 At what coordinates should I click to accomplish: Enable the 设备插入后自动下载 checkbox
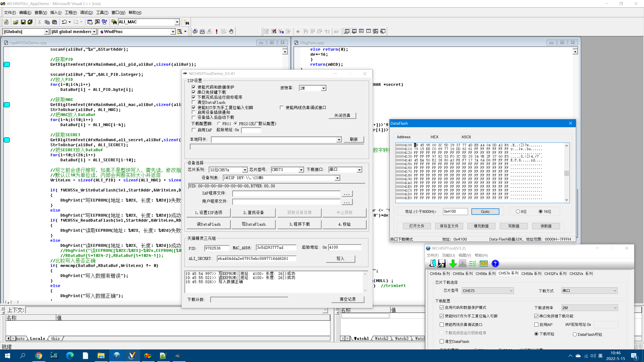(x=193, y=117)
